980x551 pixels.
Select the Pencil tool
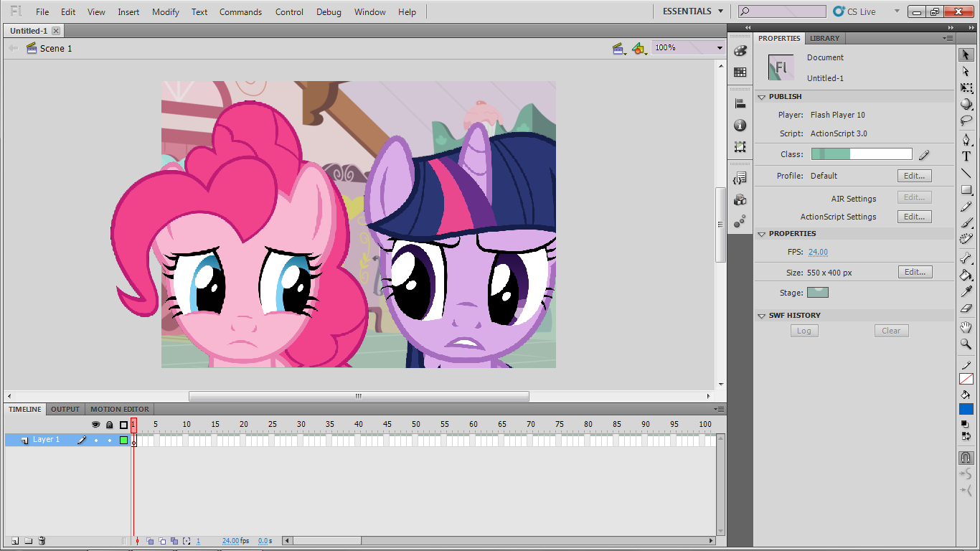[x=966, y=207]
